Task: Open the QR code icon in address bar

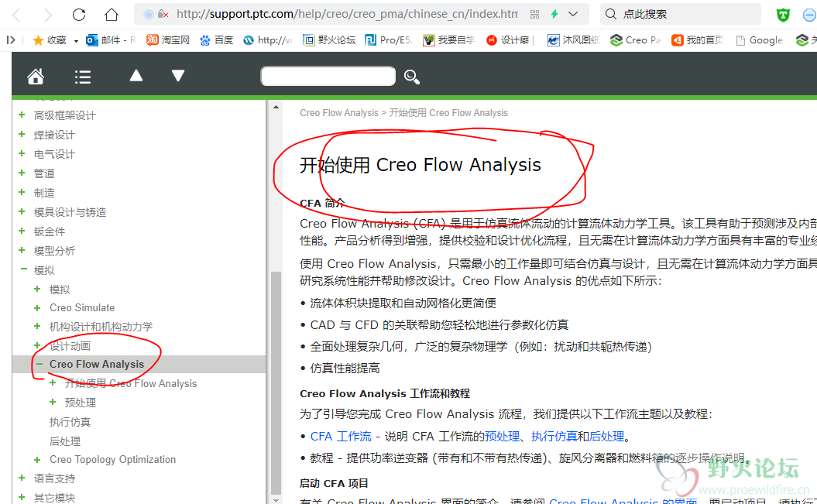Action: pos(534,14)
